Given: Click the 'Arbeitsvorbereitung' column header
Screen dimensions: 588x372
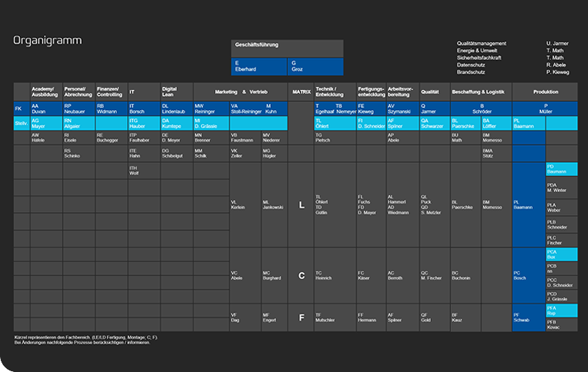Looking at the screenshot, I should pyautogui.click(x=403, y=92).
